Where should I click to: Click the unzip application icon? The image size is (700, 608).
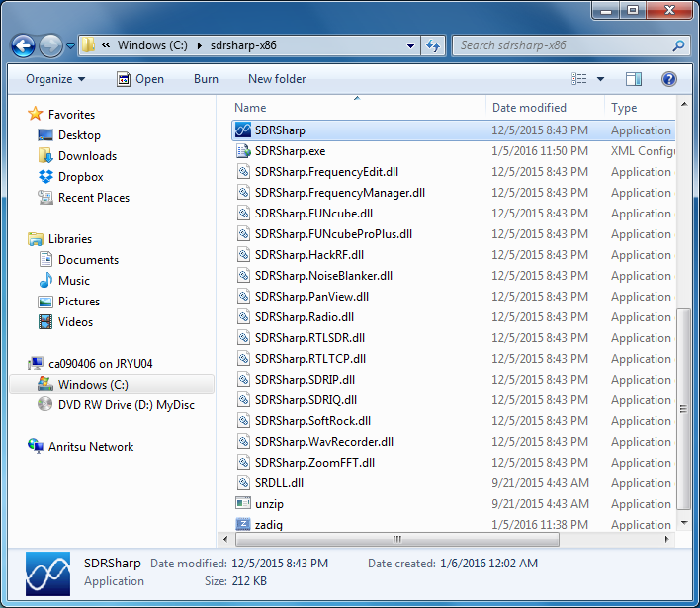(243, 503)
